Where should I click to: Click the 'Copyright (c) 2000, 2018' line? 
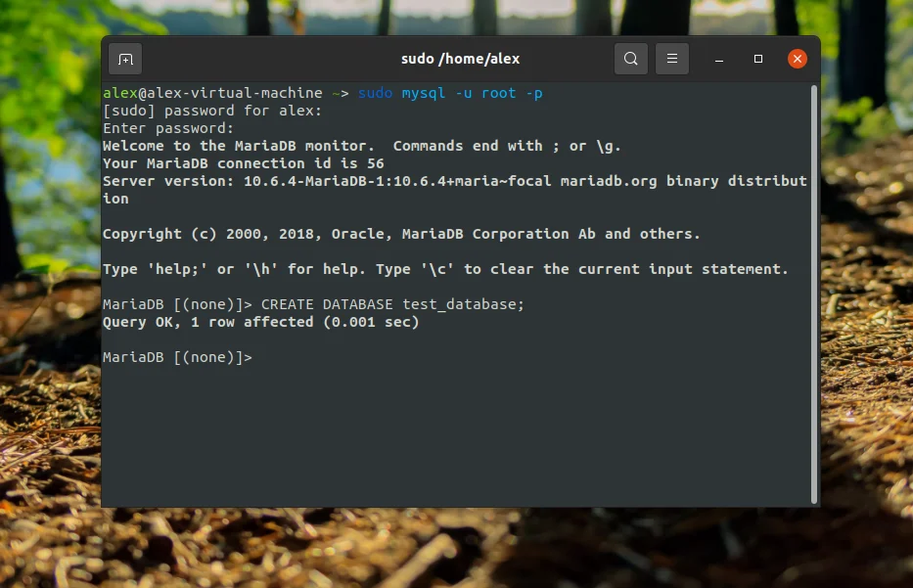(x=401, y=234)
